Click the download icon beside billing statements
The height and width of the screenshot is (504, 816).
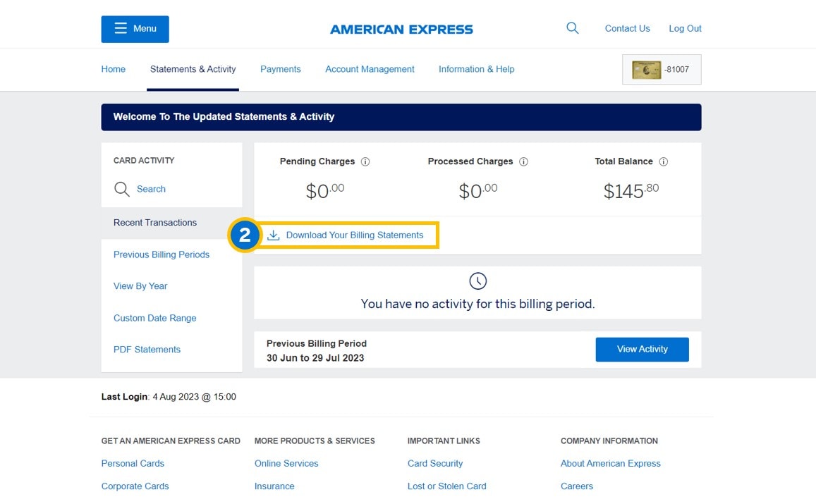pos(274,235)
